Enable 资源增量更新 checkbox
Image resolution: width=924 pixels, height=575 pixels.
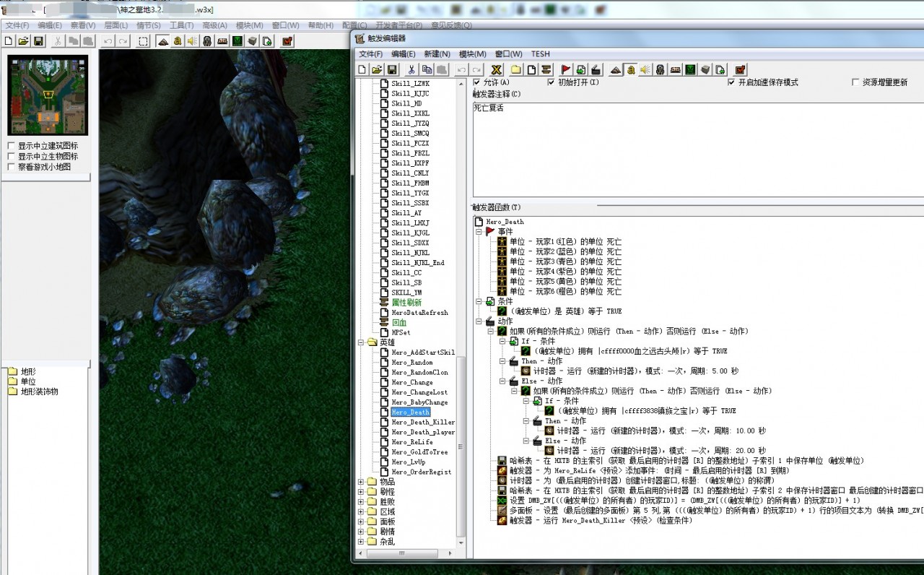pos(855,82)
